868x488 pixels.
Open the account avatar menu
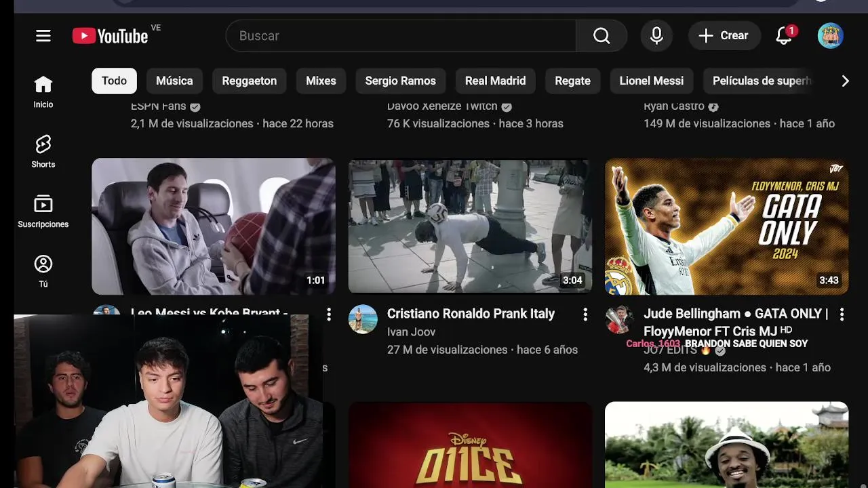[x=830, y=36]
